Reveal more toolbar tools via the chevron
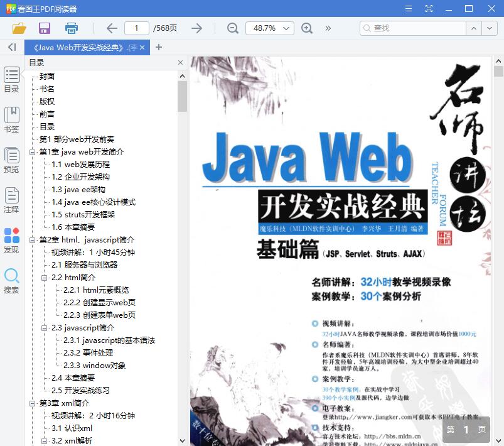This screenshot has width=504, height=446. (x=327, y=28)
